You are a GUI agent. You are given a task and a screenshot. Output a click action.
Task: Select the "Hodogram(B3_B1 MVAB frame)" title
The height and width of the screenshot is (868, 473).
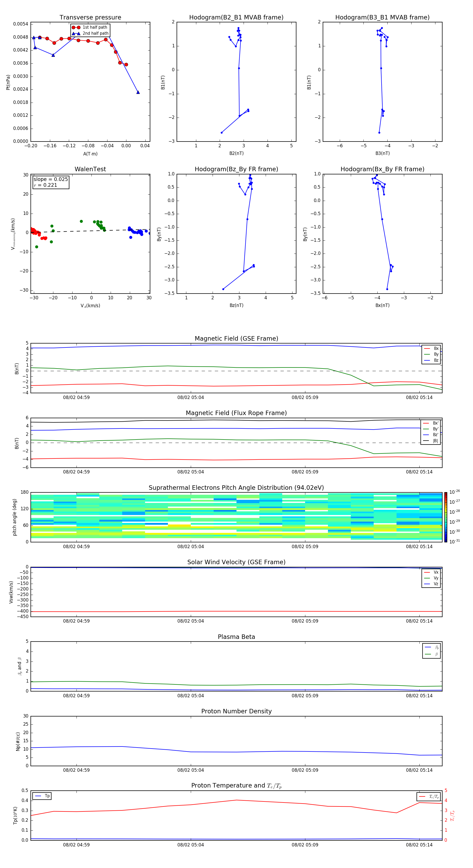382,18
